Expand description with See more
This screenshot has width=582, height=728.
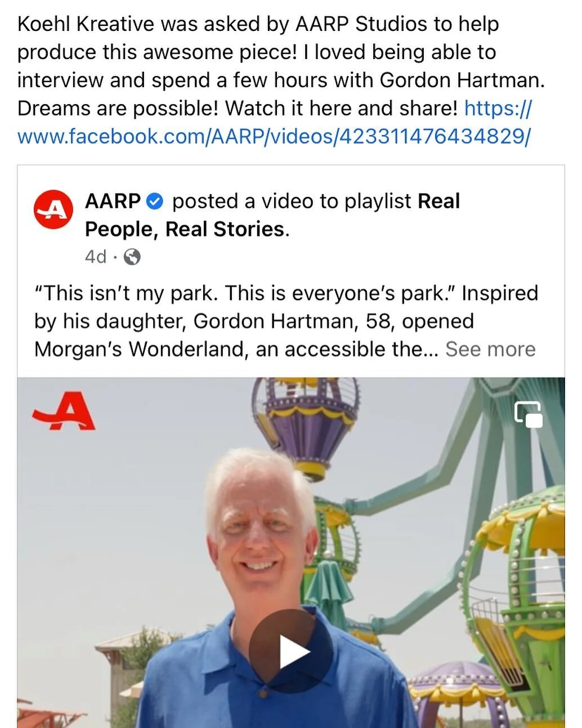[x=490, y=349]
